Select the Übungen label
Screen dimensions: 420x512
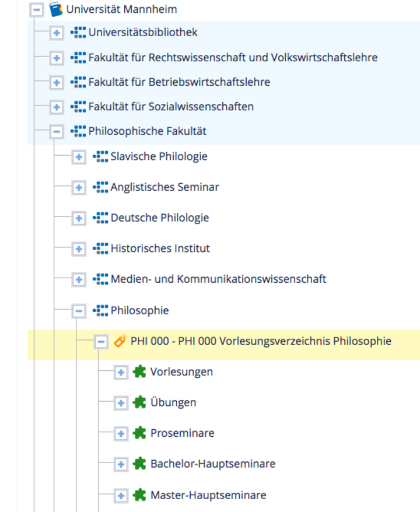[x=173, y=402]
